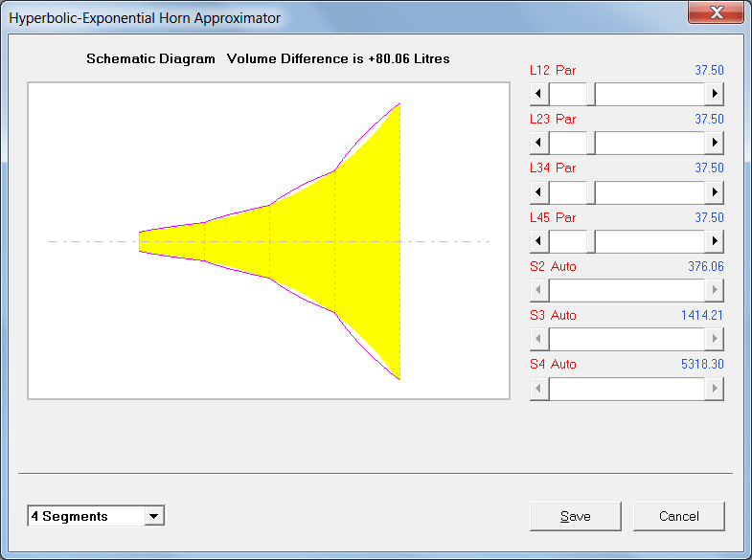Toggle the L34 Par label
Screen dimensions: 752x560
pyautogui.click(x=553, y=168)
